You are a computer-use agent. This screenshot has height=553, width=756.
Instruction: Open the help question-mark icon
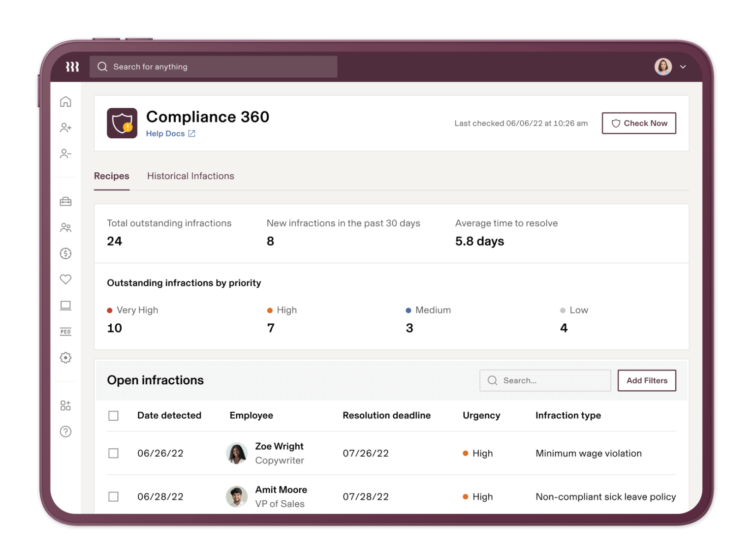(65, 431)
